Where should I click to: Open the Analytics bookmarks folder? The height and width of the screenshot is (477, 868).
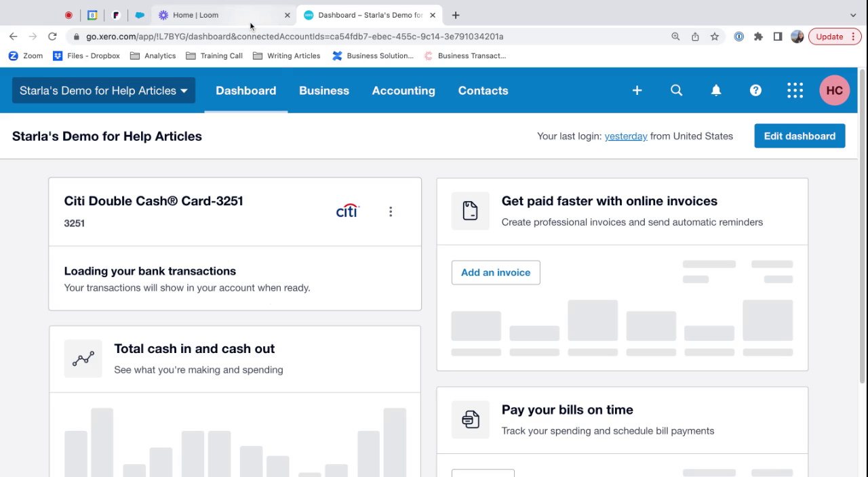[153, 56]
